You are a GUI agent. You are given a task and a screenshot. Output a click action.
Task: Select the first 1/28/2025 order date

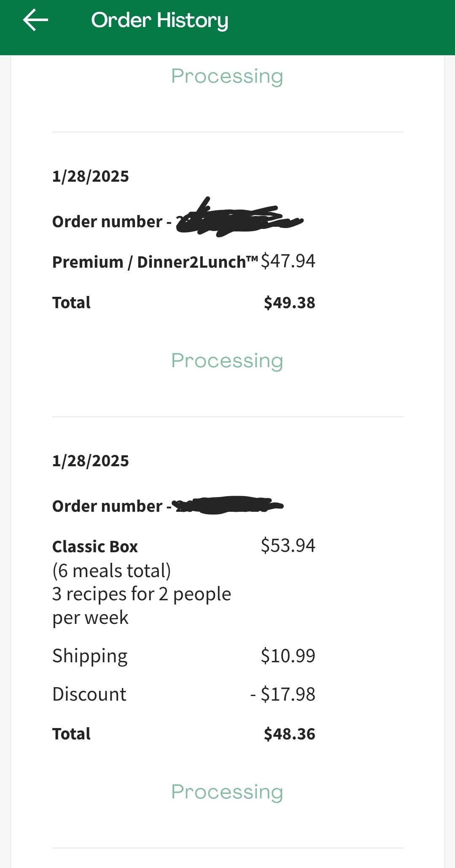click(x=90, y=176)
